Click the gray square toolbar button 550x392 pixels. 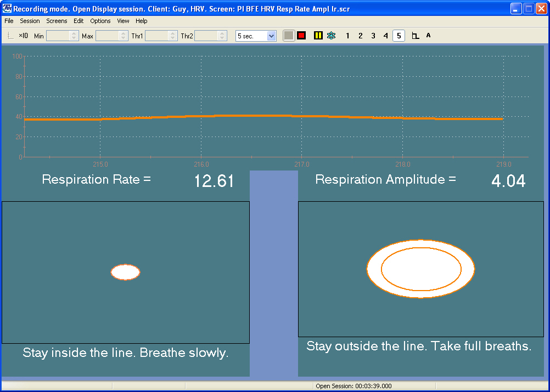point(289,36)
